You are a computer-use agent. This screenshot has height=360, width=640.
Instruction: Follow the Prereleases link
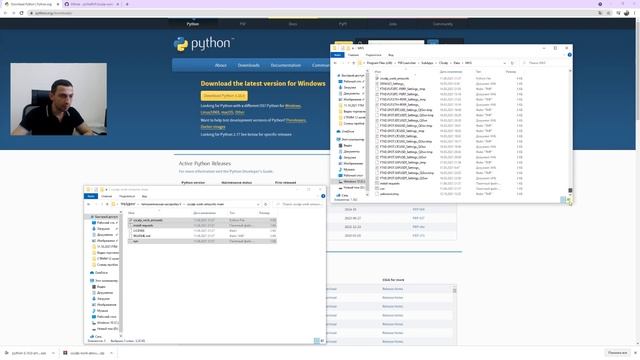(x=296, y=120)
